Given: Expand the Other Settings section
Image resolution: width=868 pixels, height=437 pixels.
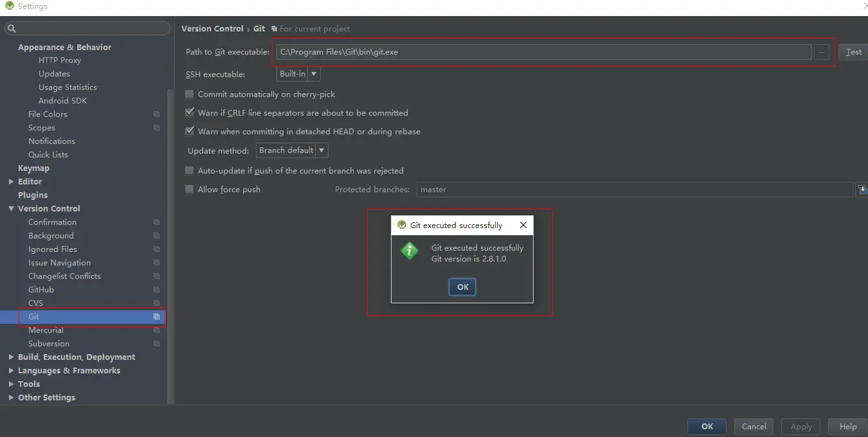Looking at the screenshot, I should (x=11, y=398).
